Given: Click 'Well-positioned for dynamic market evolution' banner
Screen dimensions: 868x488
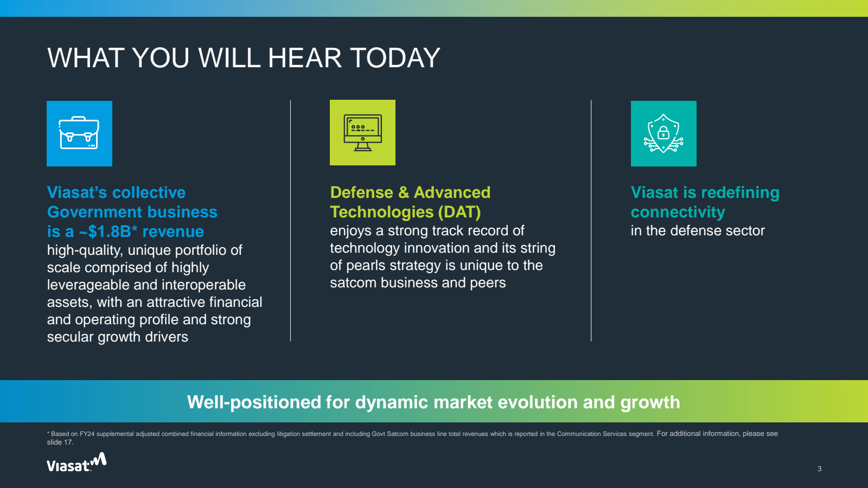Looking at the screenshot, I should click(x=433, y=402).
